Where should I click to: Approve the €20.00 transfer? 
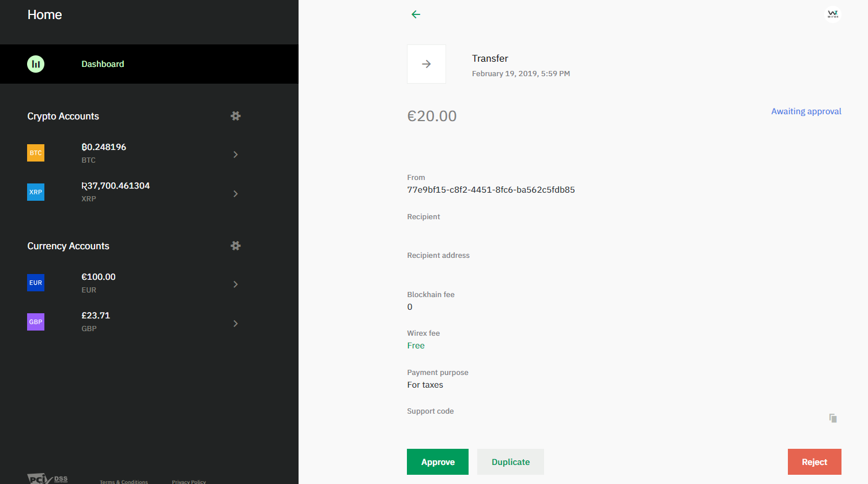pyautogui.click(x=437, y=462)
